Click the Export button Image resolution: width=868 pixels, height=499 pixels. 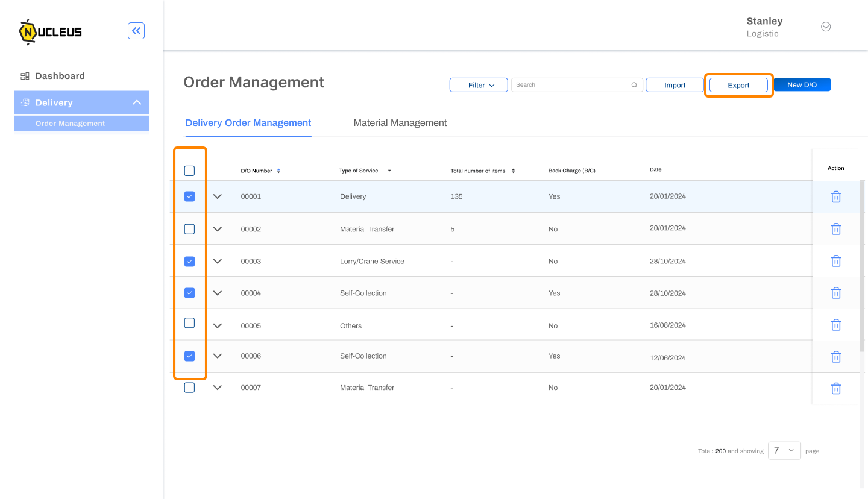tap(738, 85)
